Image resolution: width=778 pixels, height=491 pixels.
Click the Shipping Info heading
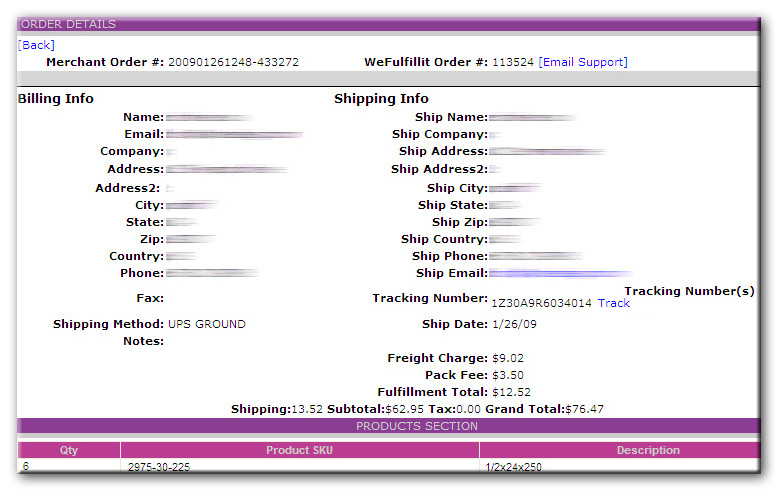pos(381,99)
